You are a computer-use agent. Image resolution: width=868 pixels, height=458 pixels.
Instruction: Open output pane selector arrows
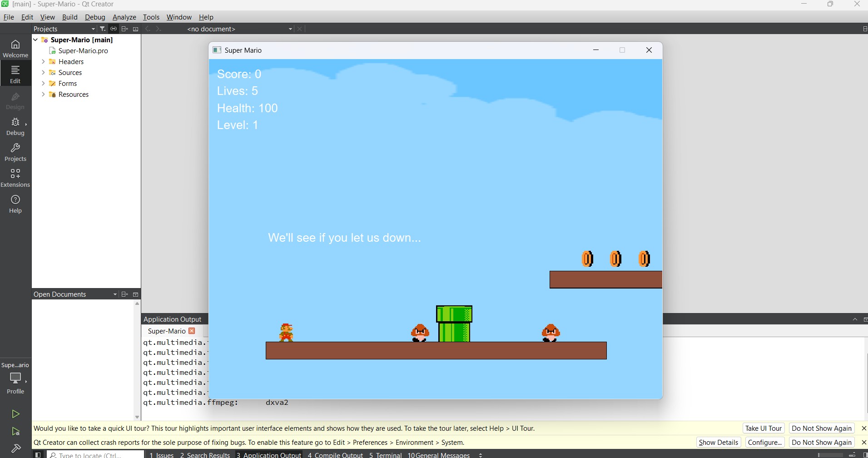481,455
